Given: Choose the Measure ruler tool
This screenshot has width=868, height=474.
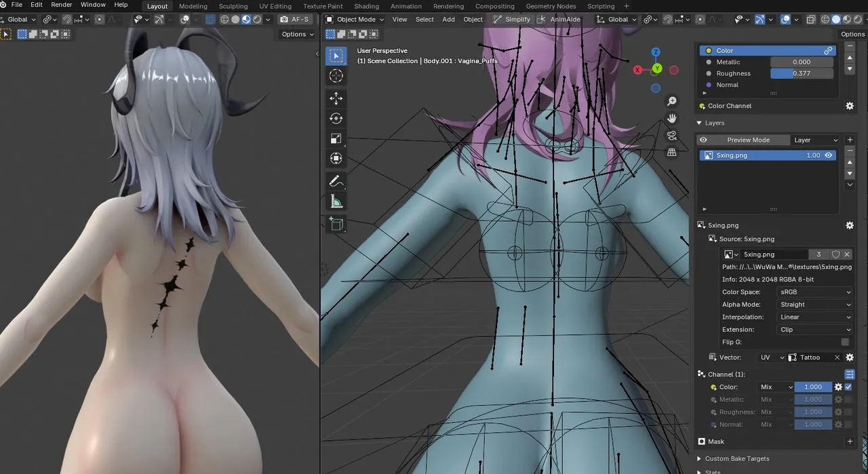Looking at the screenshot, I should coord(336,202).
